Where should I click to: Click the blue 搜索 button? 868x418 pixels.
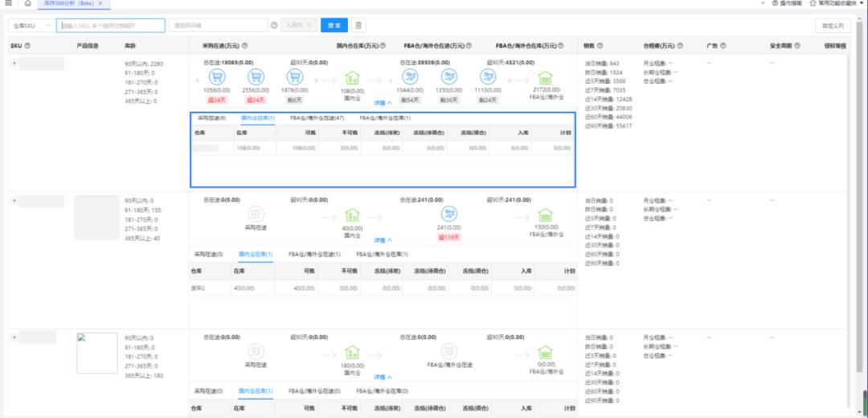click(x=334, y=26)
